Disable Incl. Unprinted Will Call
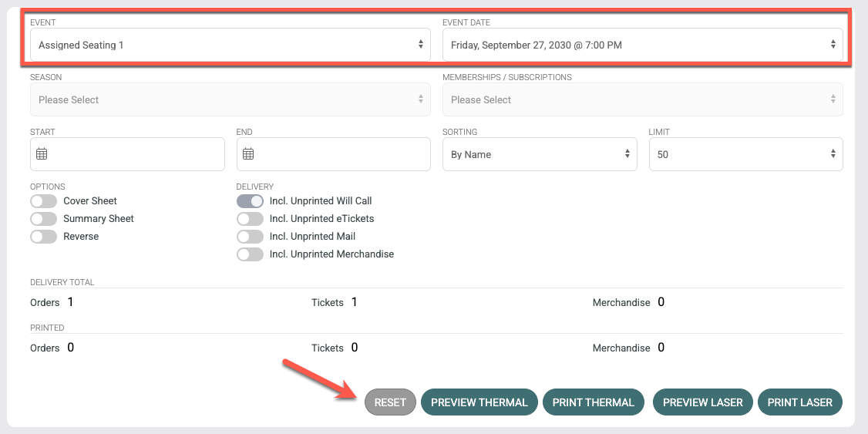868x434 pixels. [x=251, y=201]
